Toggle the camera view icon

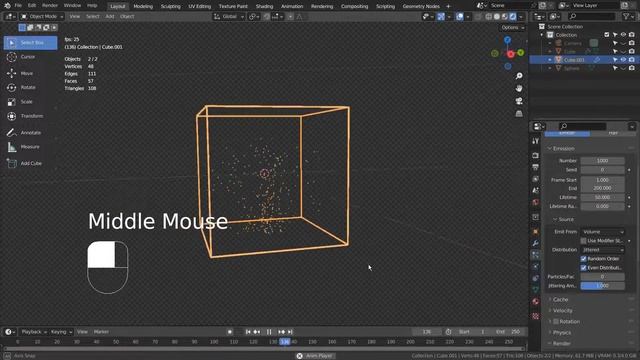click(x=519, y=101)
